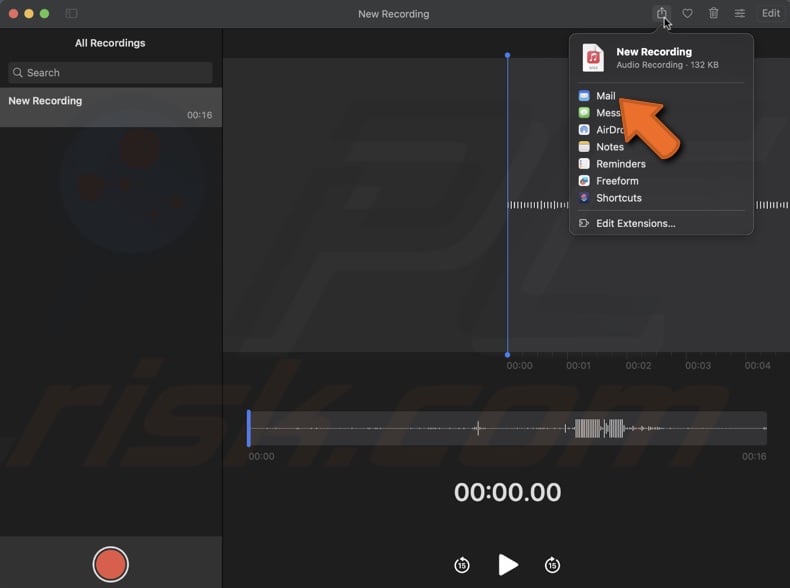The image size is (790, 588).
Task: Select Reminders from the share menu
Action: (x=620, y=164)
